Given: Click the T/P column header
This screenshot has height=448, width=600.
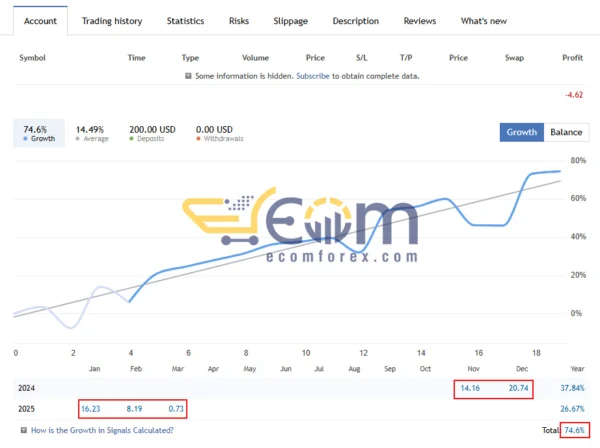Looking at the screenshot, I should [x=406, y=58].
